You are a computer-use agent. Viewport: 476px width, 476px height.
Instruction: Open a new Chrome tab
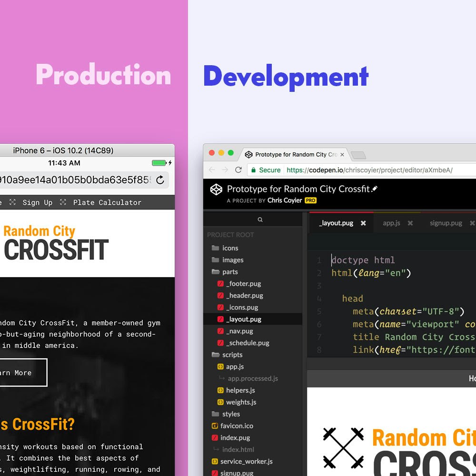click(x=358, y=155)
